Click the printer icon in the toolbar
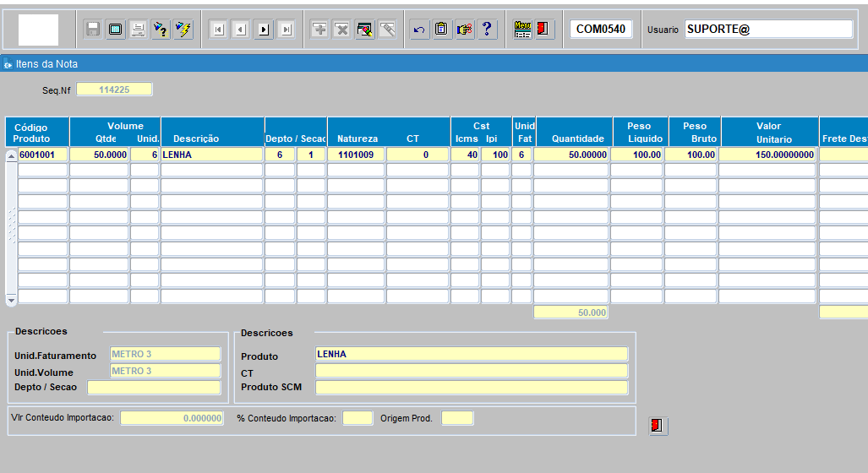The width and height of the screenshot is (868, 473). pos(137,30)
